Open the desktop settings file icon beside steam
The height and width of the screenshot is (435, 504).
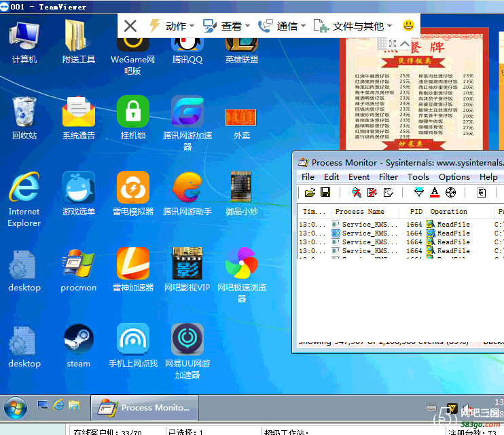[x=24, y=346]
